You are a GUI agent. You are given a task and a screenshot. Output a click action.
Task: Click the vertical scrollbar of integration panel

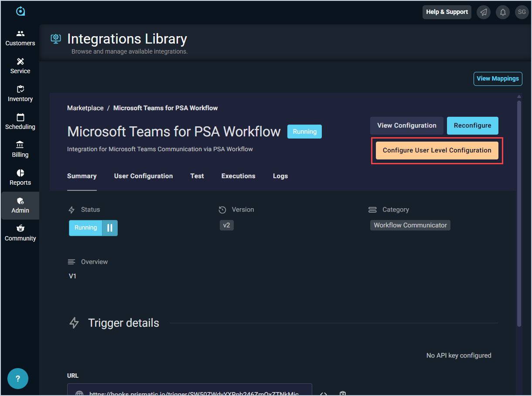point(519,213)
